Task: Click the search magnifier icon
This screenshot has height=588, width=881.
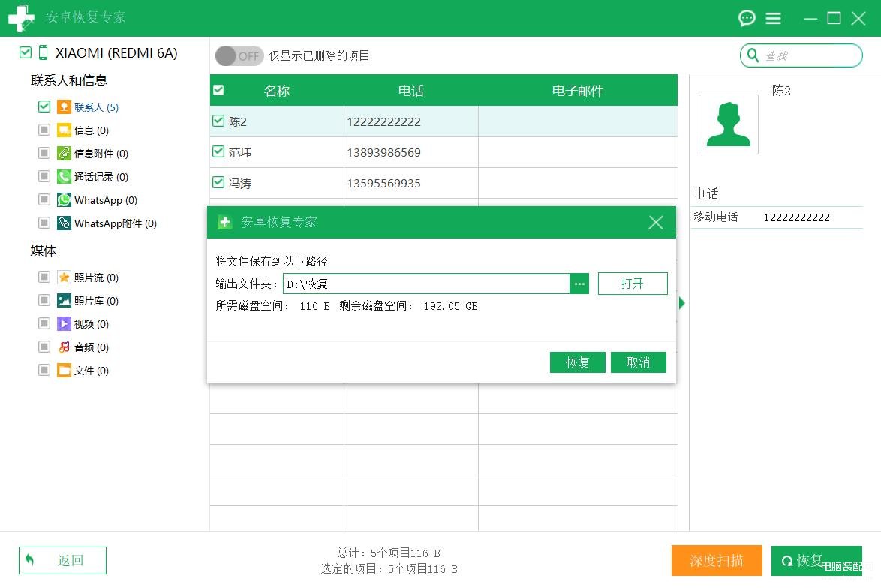Action: pos(753,55)
